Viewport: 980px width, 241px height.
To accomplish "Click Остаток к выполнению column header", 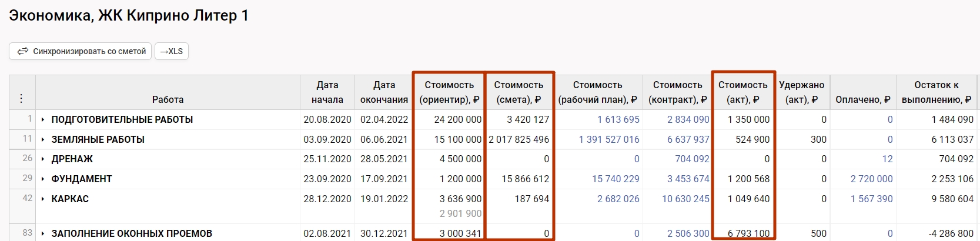I will click(x=936, y=92).
